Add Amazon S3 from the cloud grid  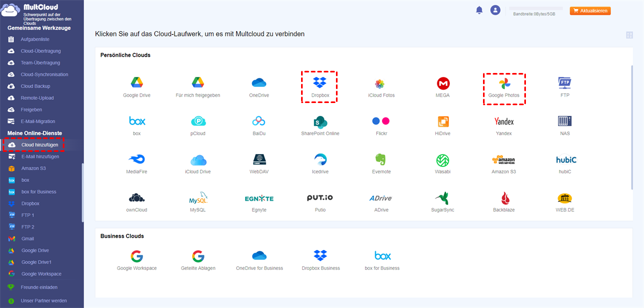click(504, 159)
